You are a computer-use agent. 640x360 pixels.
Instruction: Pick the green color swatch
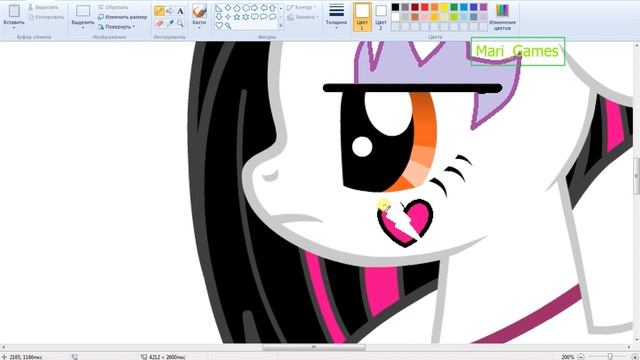(x=454, y=7)
